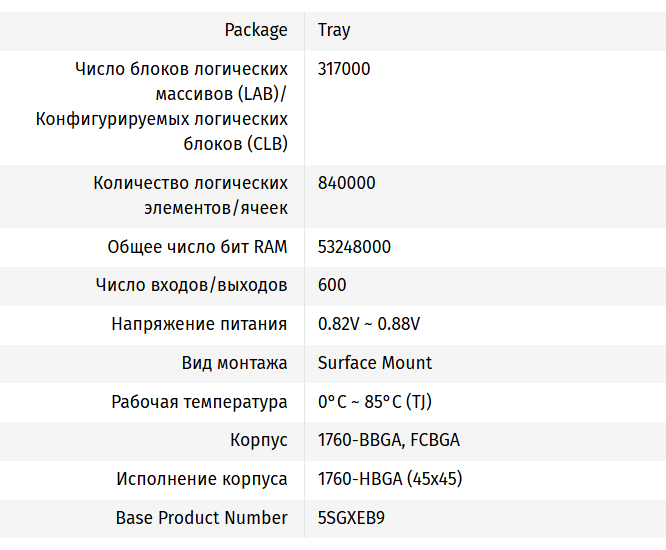Select the "1760-HBGA (45x45)" value
The width and height of the screenshot is (666, 550).
pos(390,479)
